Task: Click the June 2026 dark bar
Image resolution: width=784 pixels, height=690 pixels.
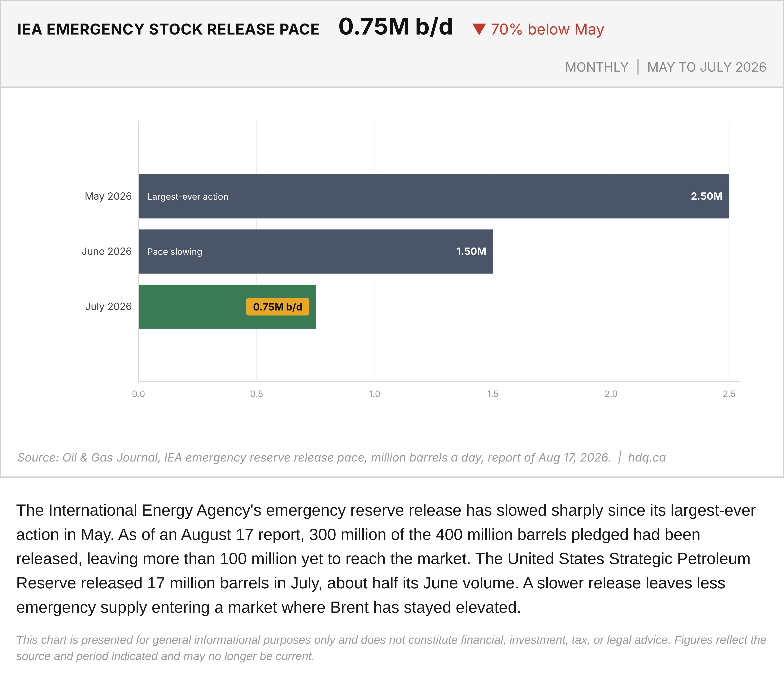Action: (x=316, y=251)
